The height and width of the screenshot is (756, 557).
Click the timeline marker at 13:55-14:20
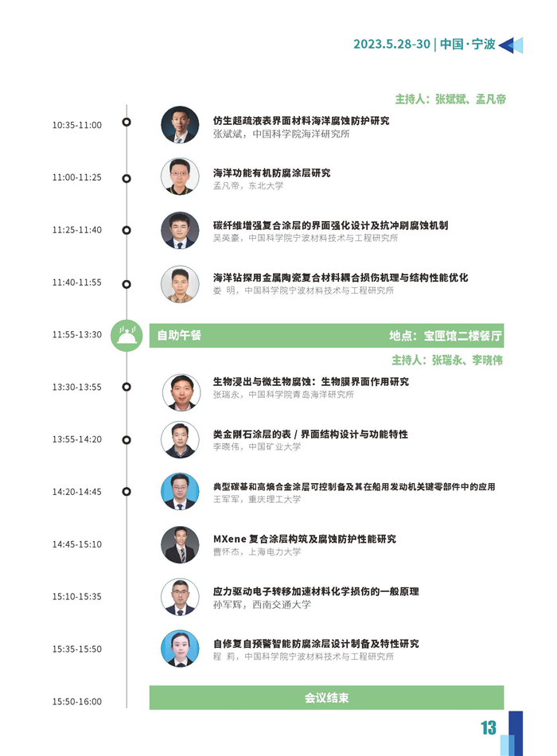(x=127, y=440)
